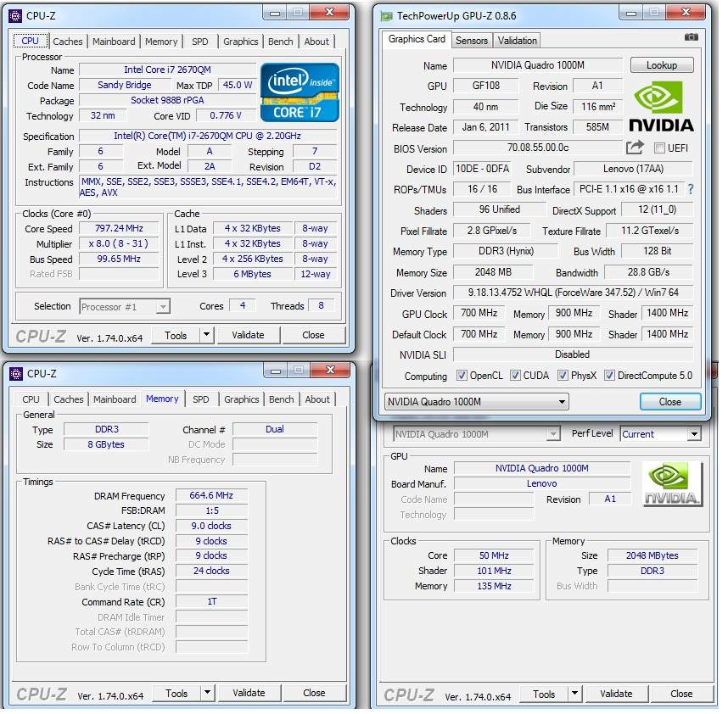Image resolution: width=728 pixels, height=714 pixels.
Task: Click Validate in Memory CPU-Z window
Action: click(249, 693)
